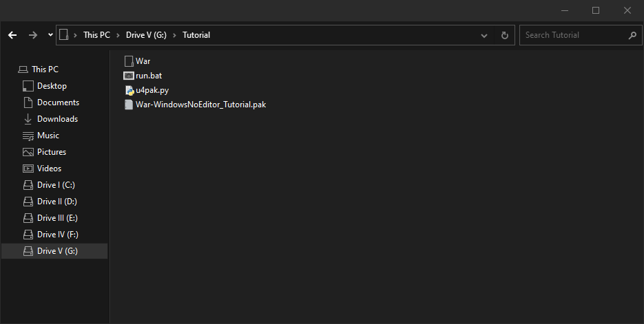Open Downloads in the navigation pane
The width and height of the screenshot is (644, 324).
click(57, 119)
